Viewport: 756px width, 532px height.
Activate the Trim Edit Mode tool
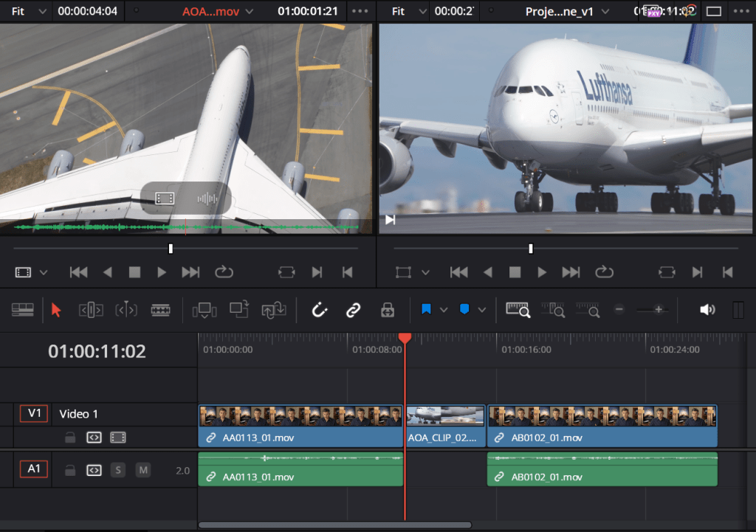(91, 311)
